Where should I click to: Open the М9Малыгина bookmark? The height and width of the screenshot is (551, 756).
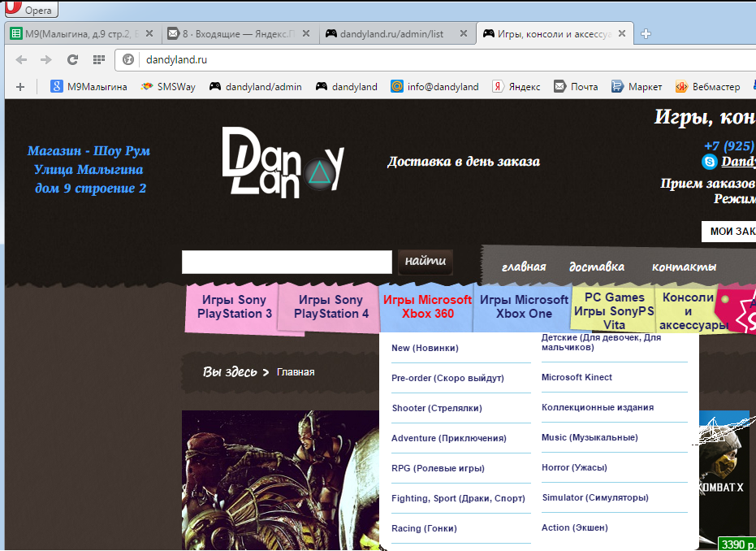pos(89,87)
